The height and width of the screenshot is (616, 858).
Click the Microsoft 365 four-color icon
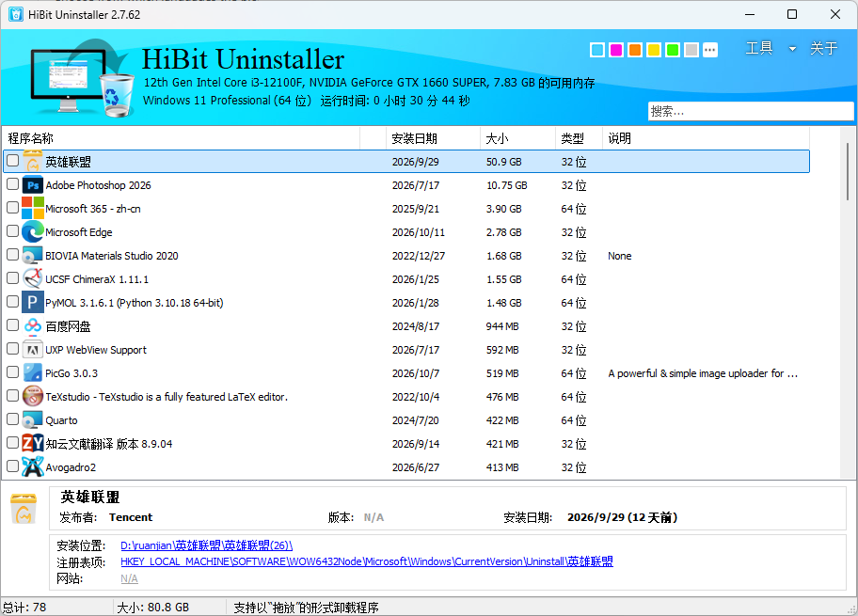33,209
